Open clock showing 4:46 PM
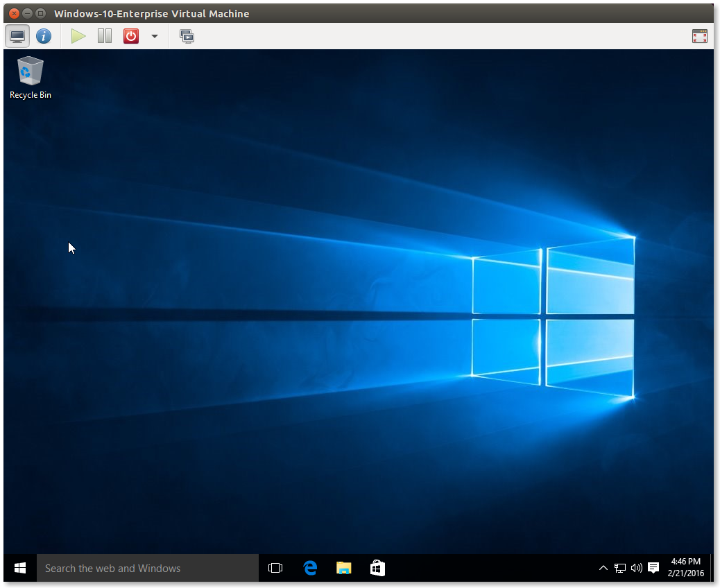This screenshot has width=720, height=588. (x=685, y=567)
